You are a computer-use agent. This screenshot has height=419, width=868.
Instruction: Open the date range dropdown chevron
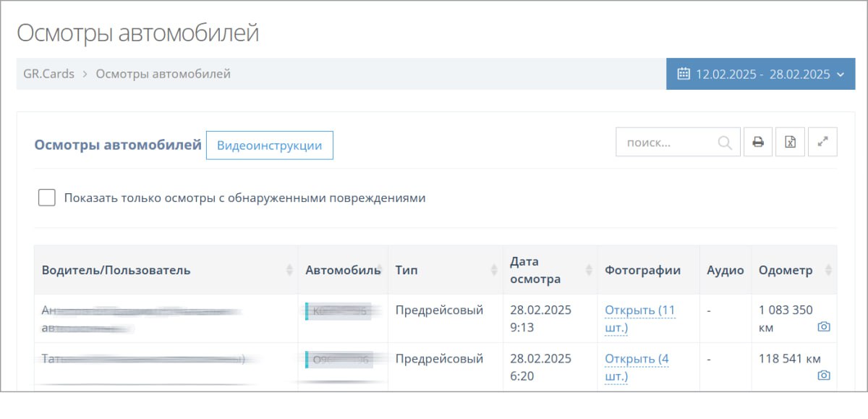point(840,74)
